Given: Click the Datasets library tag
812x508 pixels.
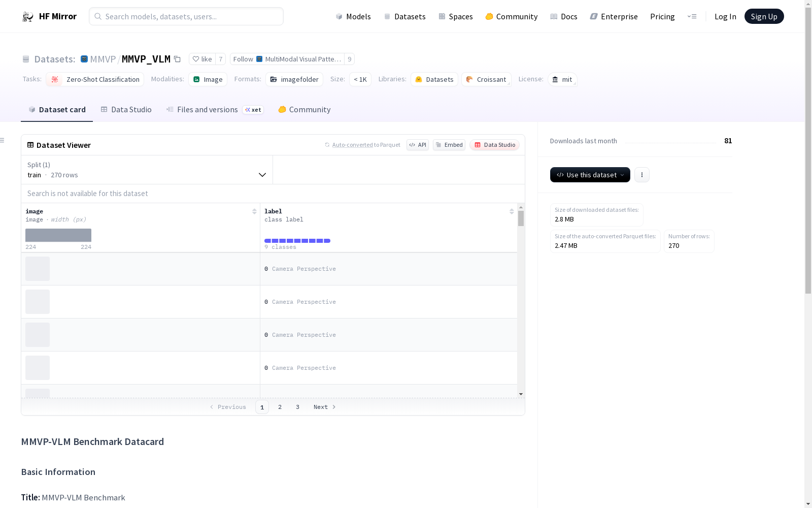Looking at the screenshot, I should pos(434,79).
